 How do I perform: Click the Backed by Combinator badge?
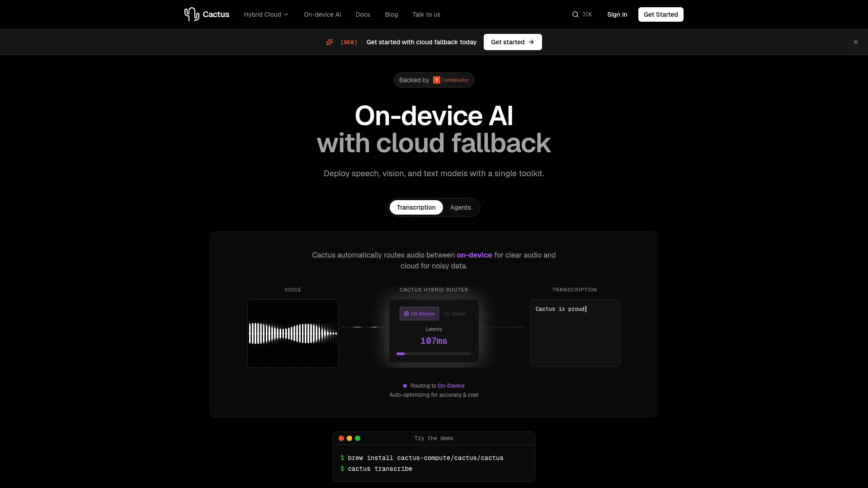coord(434,80)
